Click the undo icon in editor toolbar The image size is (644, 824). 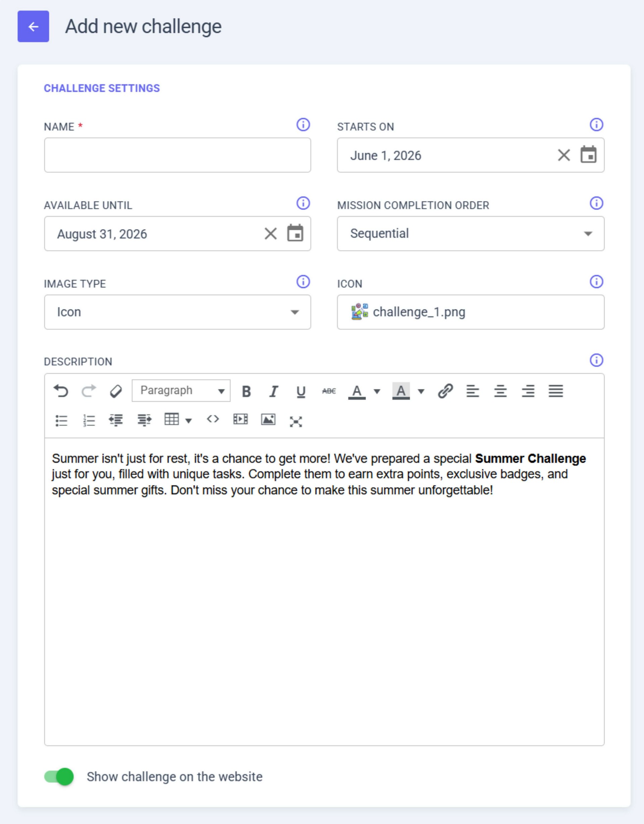click(x=61, y=391)
